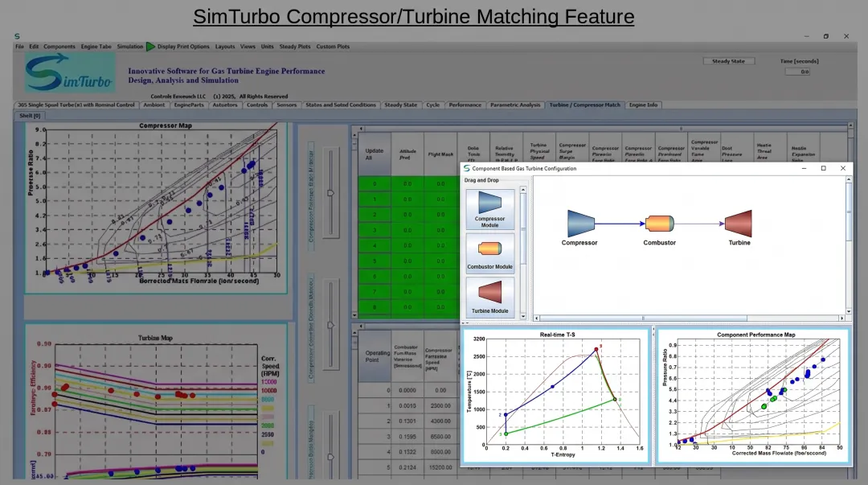This screenshot has height=485, width=868.
Task: Click the Time seconds value field
Action: tap(798, 72)
